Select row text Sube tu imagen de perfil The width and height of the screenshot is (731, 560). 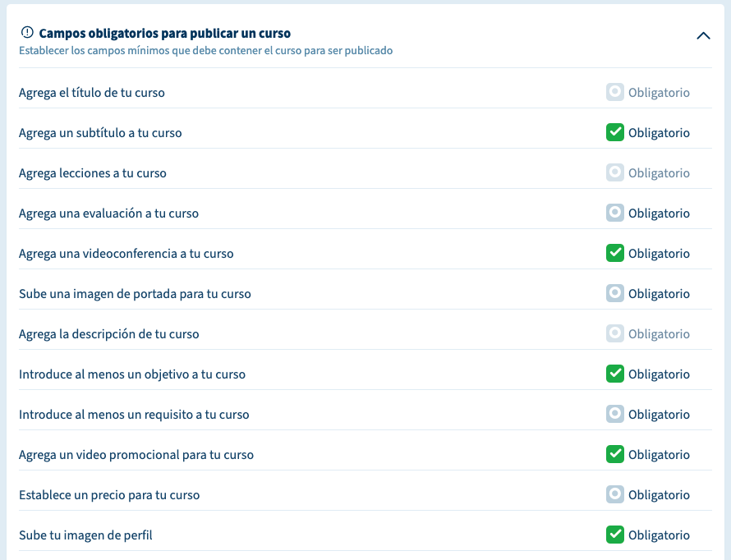point(85,535)
